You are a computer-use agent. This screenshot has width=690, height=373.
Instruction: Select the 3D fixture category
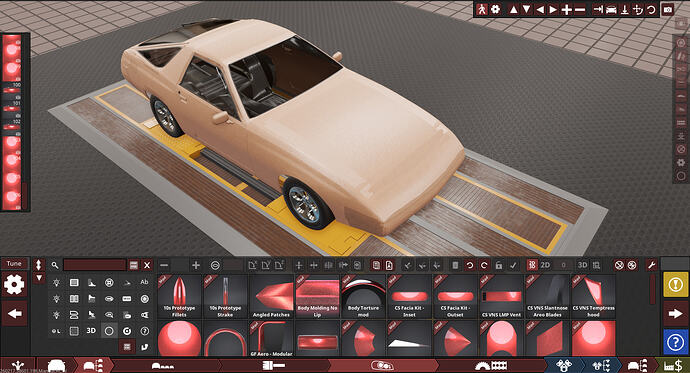click(91, 330)
